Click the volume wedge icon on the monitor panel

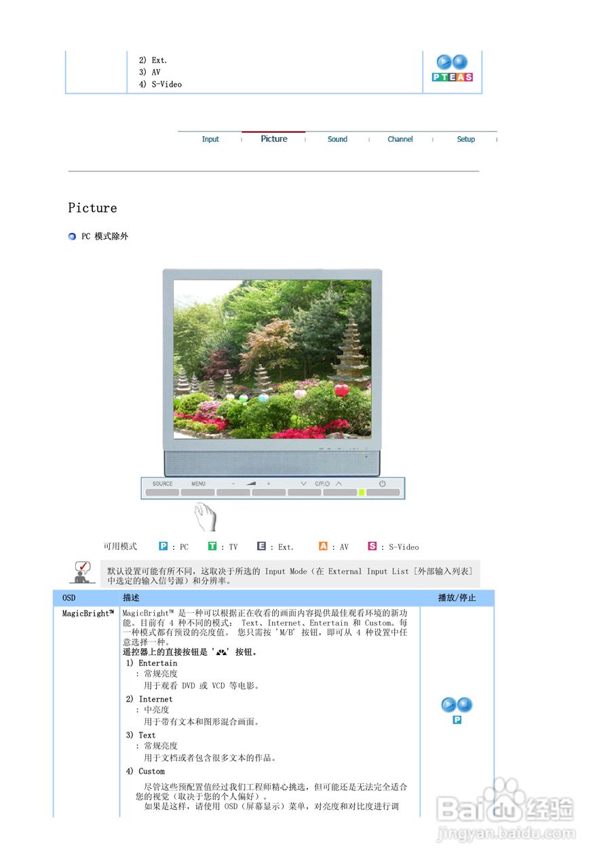[x=251, y=484]
